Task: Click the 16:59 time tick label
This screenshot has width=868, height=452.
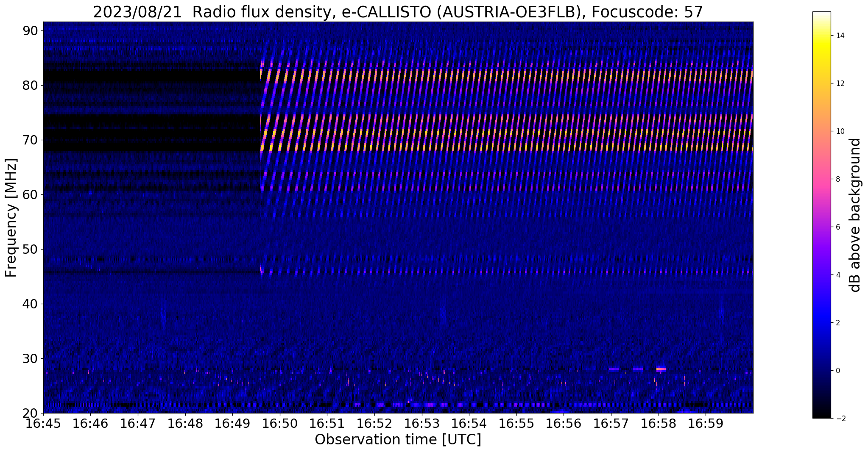Action: [706, 423]
